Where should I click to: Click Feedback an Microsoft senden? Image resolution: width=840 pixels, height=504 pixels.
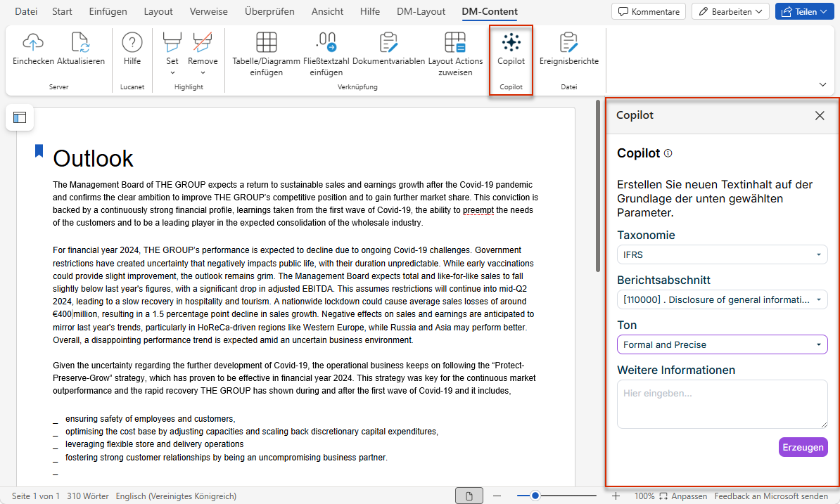771,496
